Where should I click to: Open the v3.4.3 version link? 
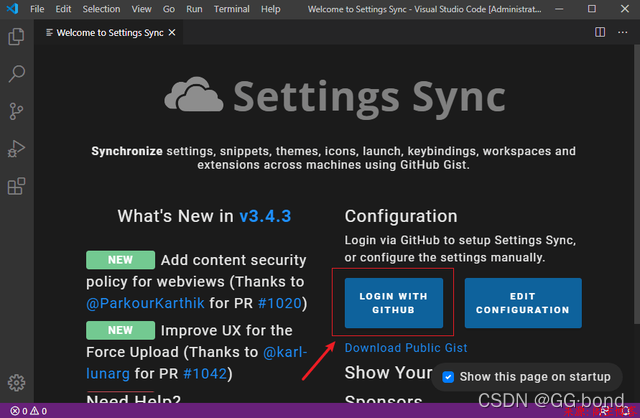[265, 216]
